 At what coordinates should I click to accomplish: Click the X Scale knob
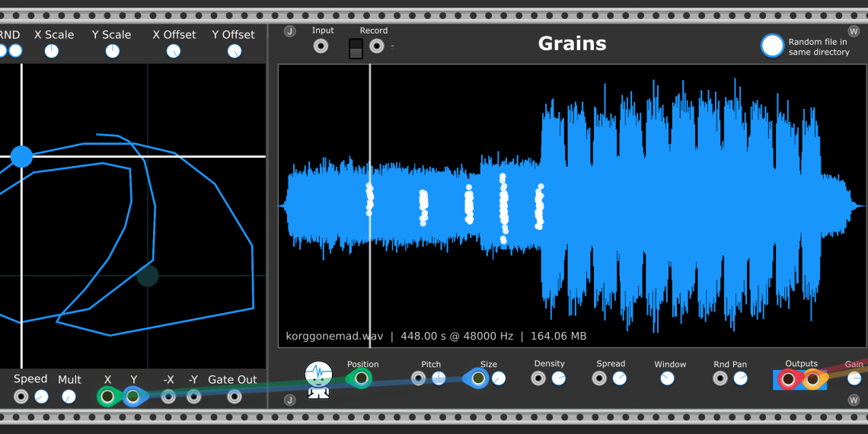51,51
